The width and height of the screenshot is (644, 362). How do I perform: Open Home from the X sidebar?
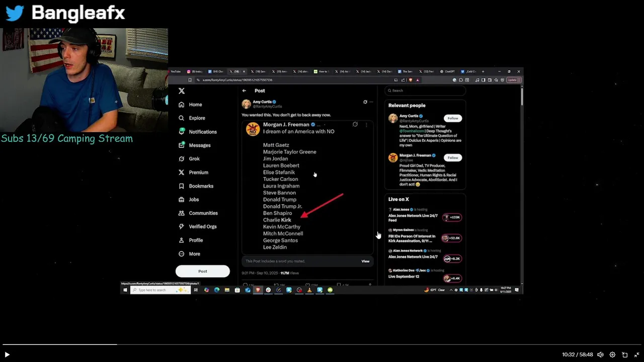pos(190,105)
